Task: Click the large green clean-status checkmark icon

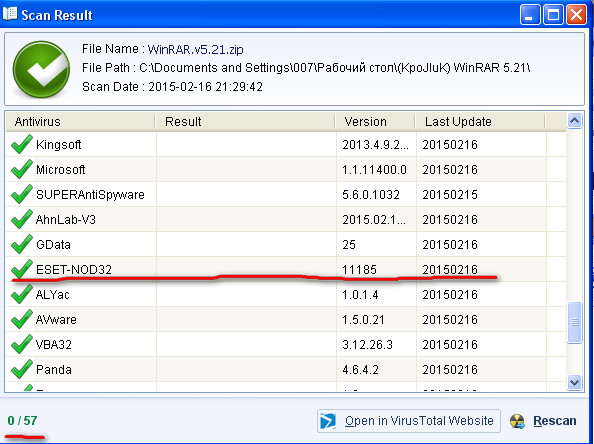Action: [41, 69]
